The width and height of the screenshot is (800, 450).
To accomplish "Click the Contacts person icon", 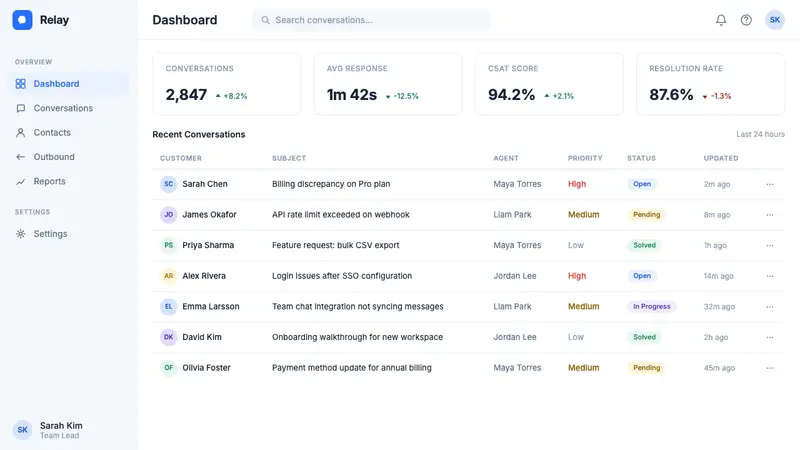I will point(20,133).
